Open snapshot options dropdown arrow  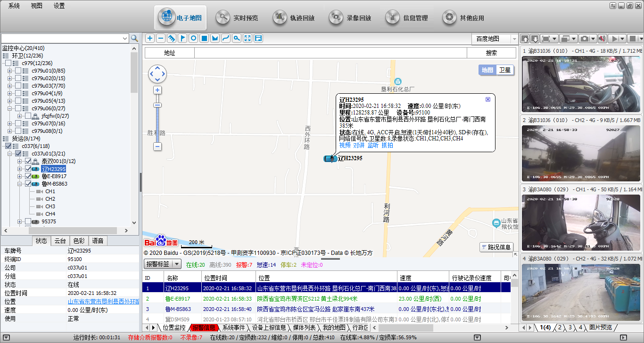[593, 39]
